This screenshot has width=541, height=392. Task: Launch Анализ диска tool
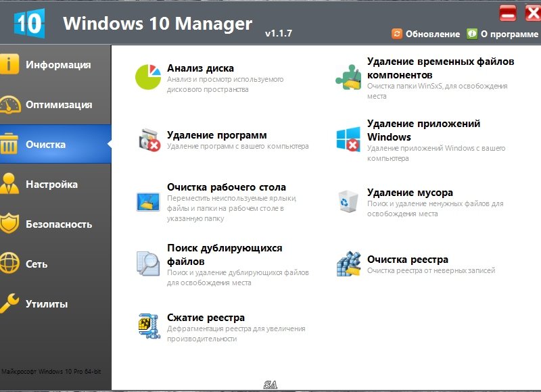tap(200, 68)
